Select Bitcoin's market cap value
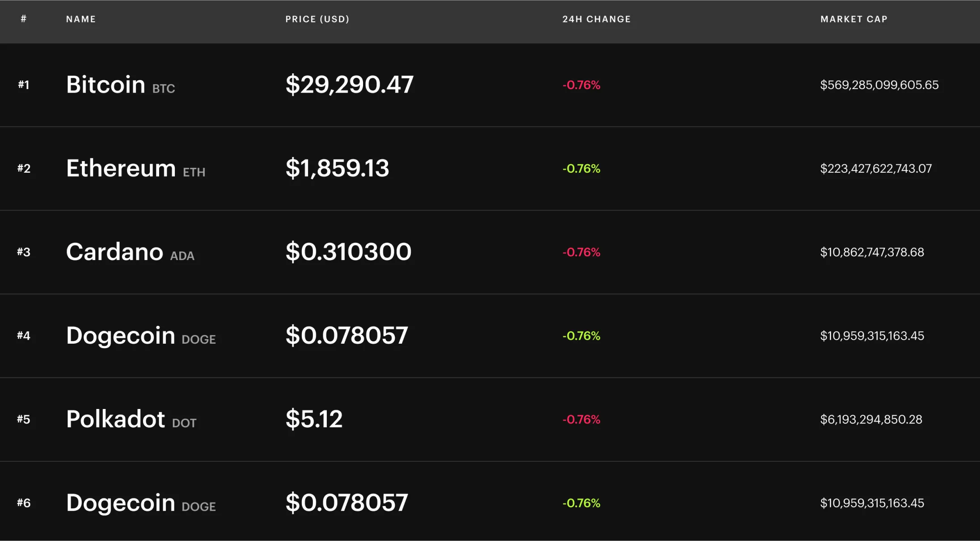 coord(879,85)
